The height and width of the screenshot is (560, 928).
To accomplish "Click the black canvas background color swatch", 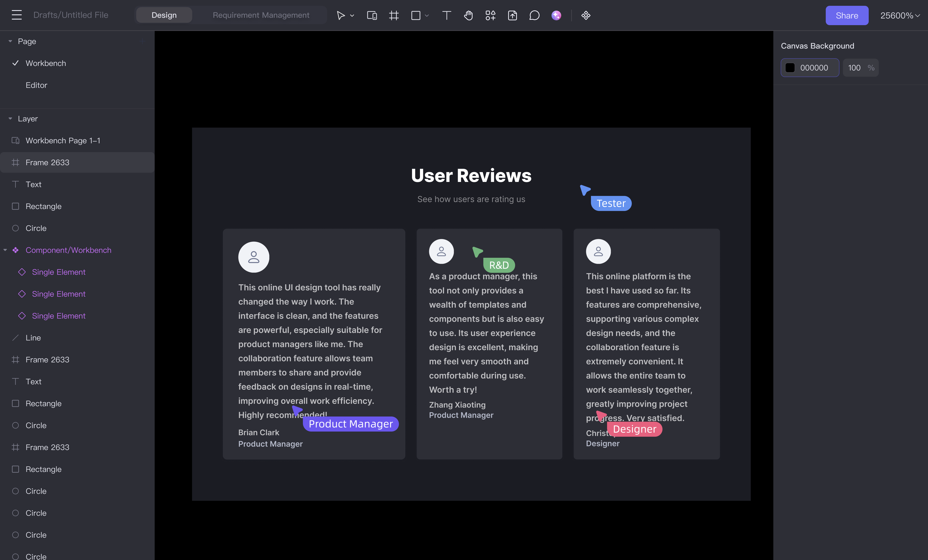I will pos(790,68).
